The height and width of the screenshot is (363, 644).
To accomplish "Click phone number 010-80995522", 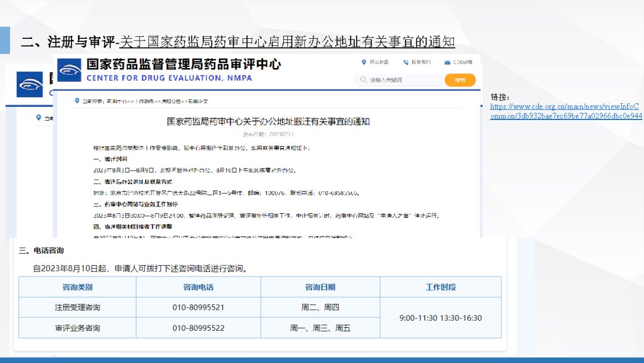I will (x=199, y=328).
